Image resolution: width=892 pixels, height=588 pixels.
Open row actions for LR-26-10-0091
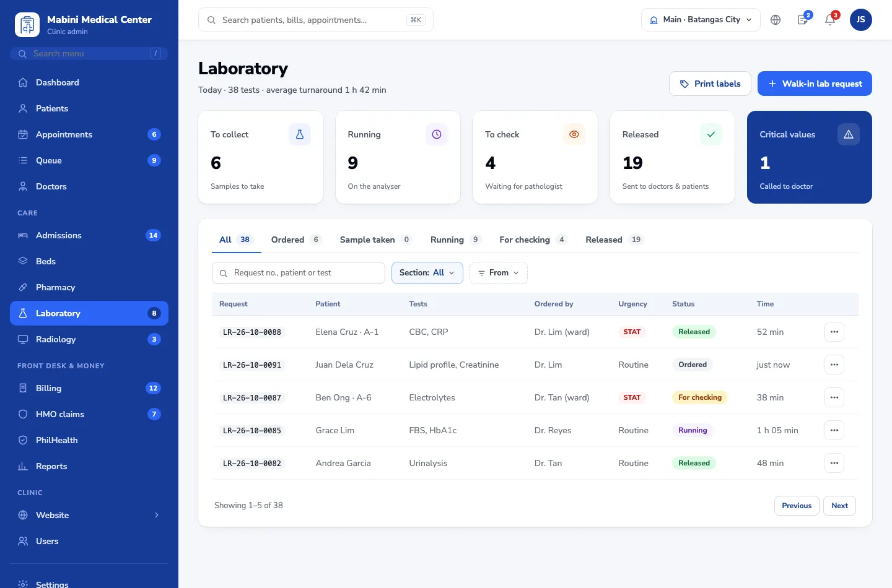(834, 365)
